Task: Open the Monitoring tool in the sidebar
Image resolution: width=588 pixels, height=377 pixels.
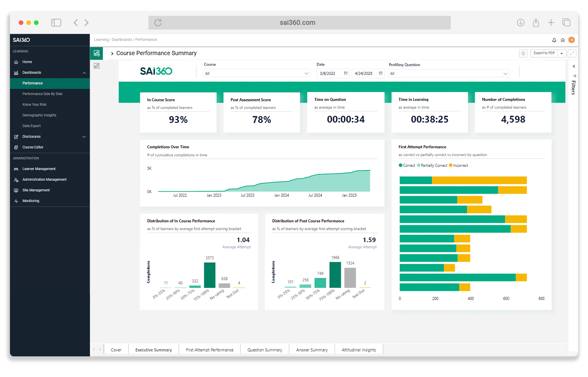Action: click(31, 201)
